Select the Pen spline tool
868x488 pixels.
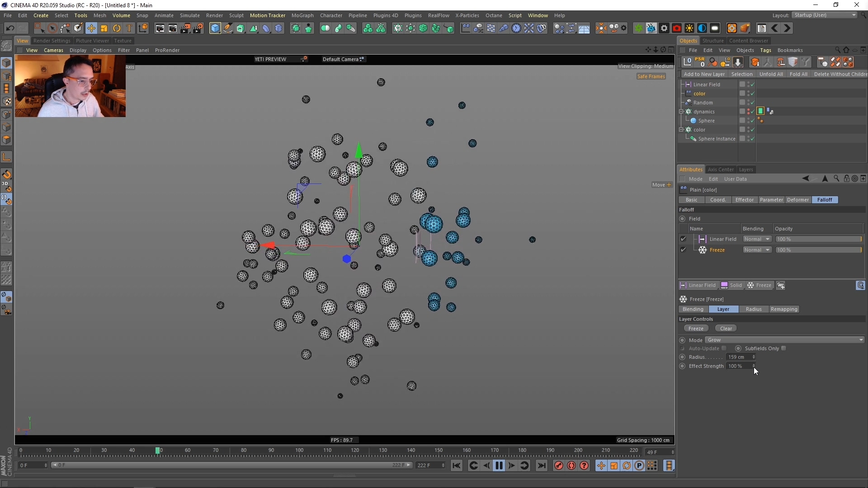tap(228, 28)
